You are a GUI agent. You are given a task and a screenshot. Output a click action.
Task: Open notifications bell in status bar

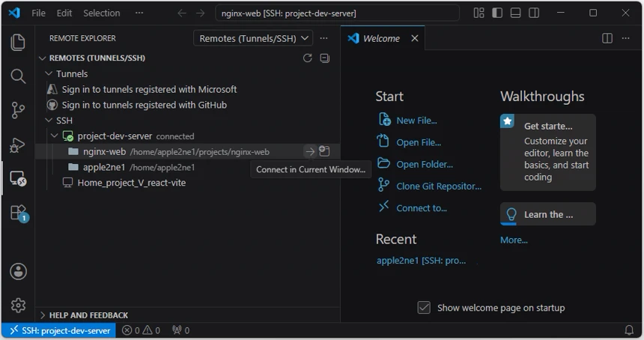[629, 330]
